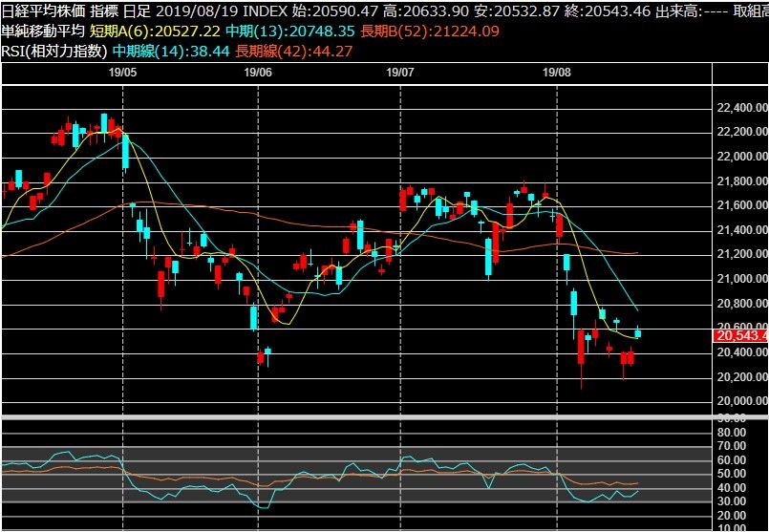
Task: Click the 80.00 RSI axis label
Action: click(731, 433)
